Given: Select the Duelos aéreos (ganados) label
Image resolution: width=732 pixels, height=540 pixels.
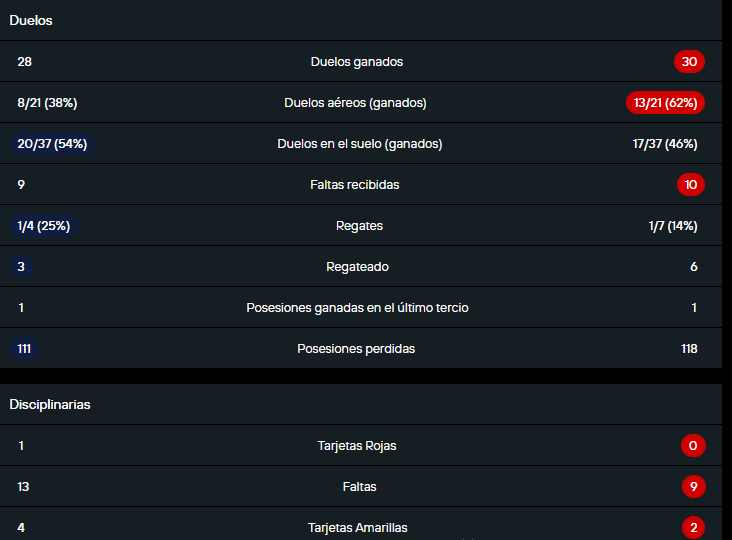Looking at the screenshot, I should 355,103.
